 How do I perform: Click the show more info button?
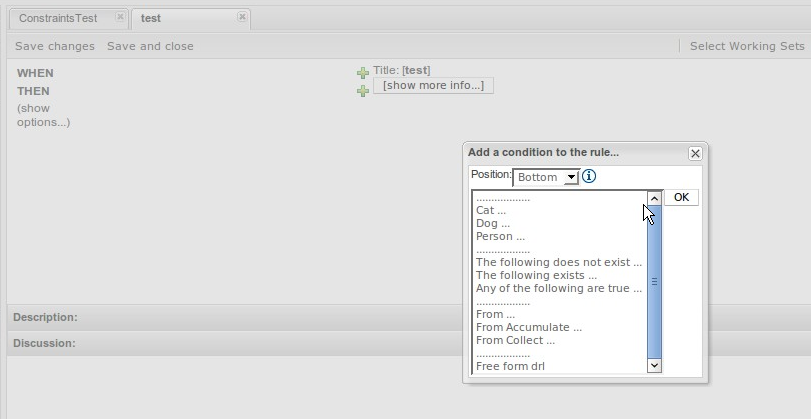click(x=433, y=86)
